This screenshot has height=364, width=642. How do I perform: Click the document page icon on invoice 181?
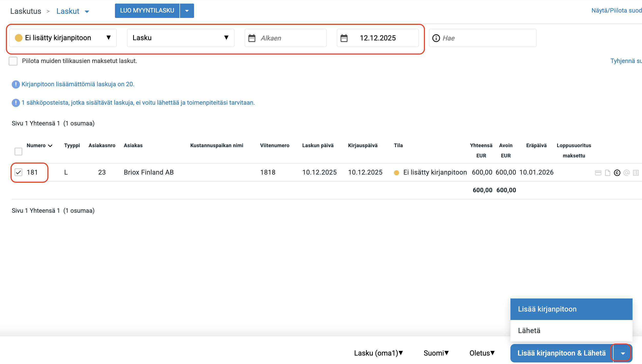(607, 173)
